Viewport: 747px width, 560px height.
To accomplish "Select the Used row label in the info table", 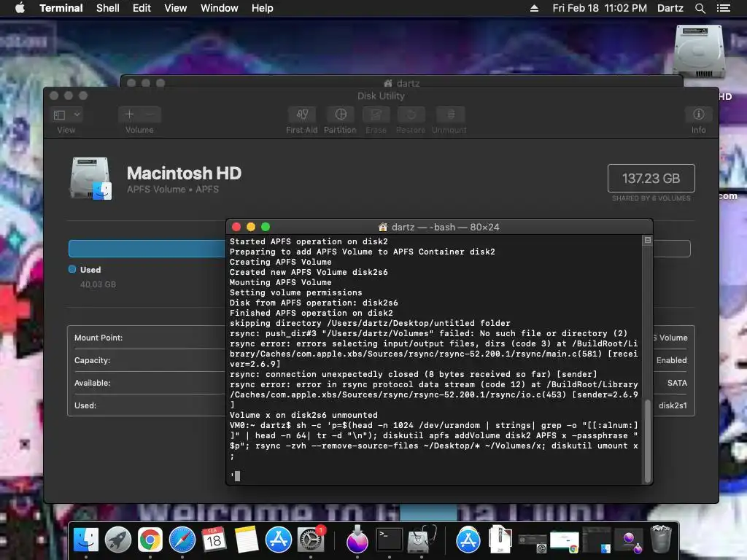I will pyautogui.click(x=85, y=405).
